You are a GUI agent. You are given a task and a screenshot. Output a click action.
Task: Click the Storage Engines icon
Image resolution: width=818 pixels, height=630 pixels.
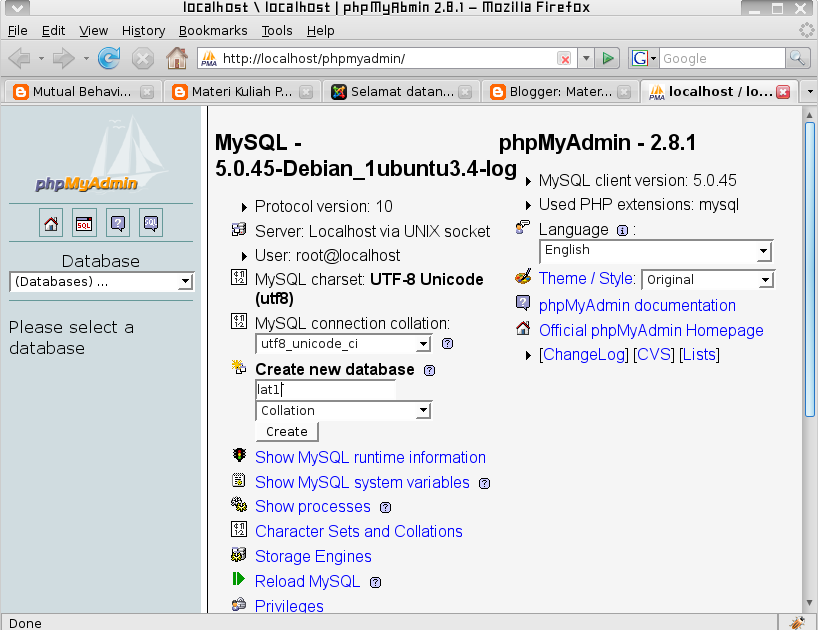[x=238, y=554]
